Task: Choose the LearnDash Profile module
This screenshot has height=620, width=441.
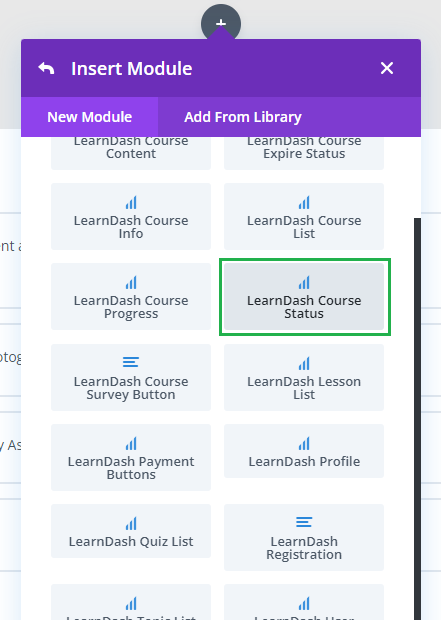Action: 304,451
